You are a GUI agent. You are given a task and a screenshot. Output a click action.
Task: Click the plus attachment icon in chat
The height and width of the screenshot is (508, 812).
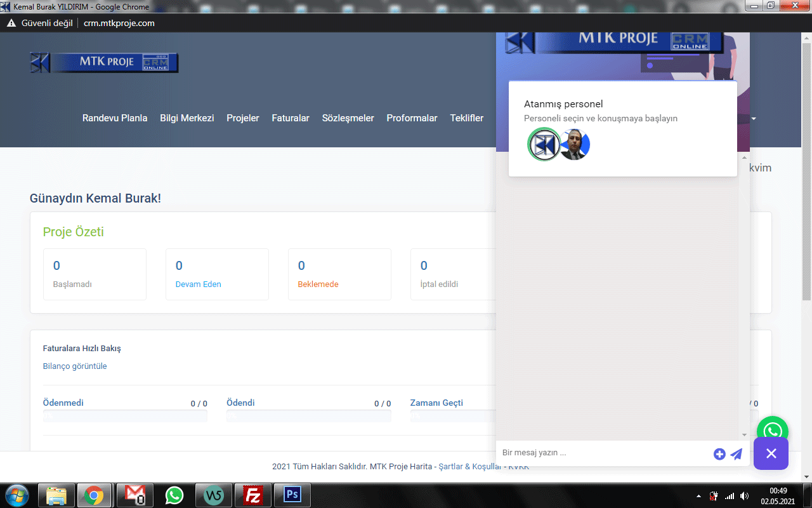point(719,453)
